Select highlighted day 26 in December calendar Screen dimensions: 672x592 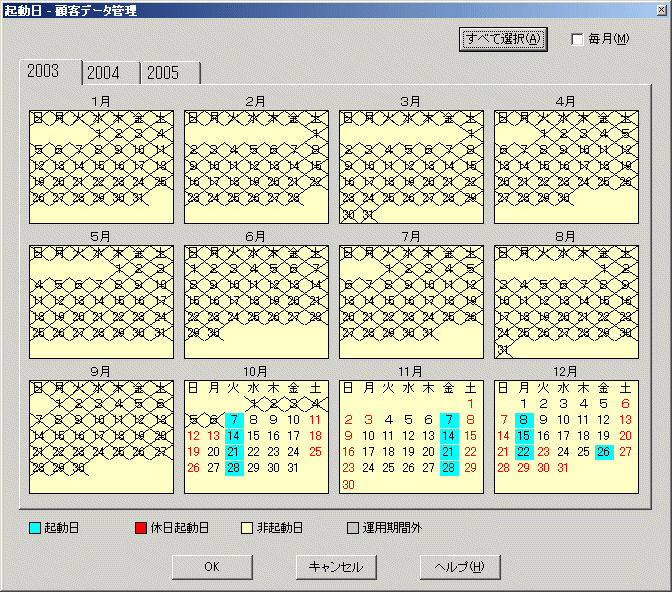(x=604, y=452)
